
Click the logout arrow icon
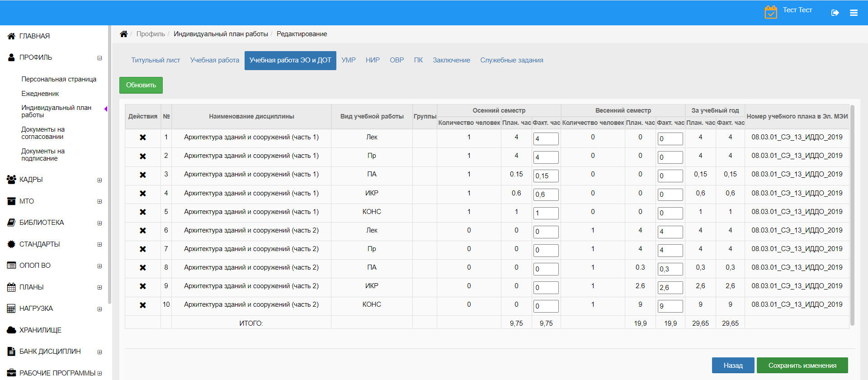(x=835, y=13)
